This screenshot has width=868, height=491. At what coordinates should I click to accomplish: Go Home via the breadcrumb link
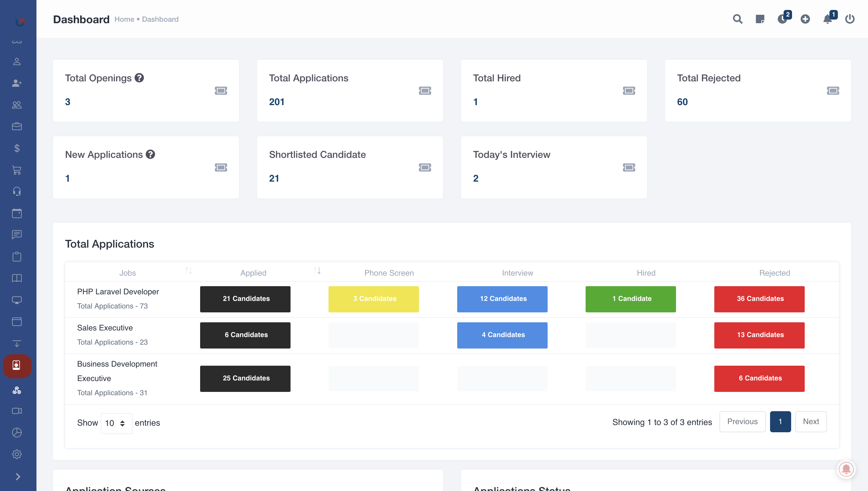[124, 19]
